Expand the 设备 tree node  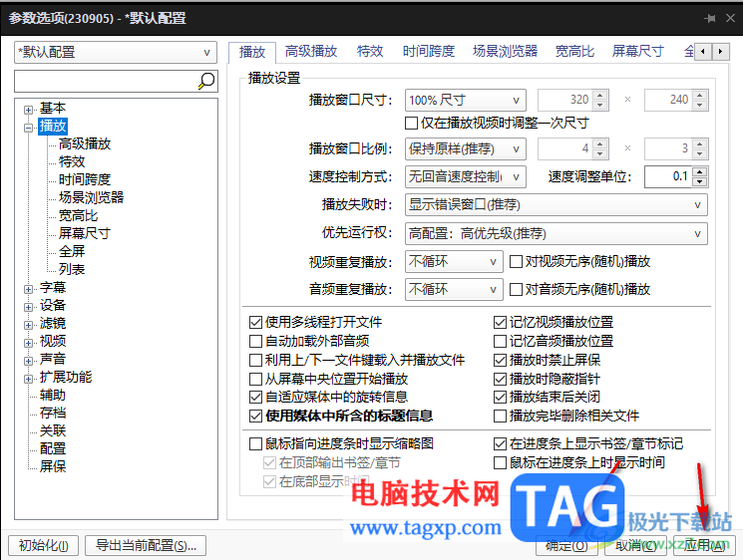click(x=29, y=307)
